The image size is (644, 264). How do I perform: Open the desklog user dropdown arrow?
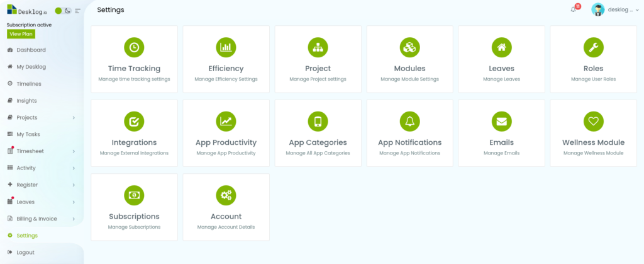(637, 10)
